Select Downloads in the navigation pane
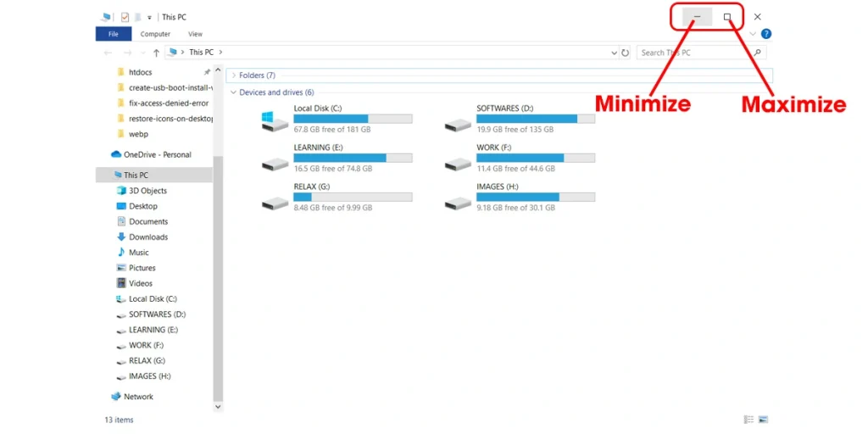Viewport: 868px width, 434px height. [148, 237]
